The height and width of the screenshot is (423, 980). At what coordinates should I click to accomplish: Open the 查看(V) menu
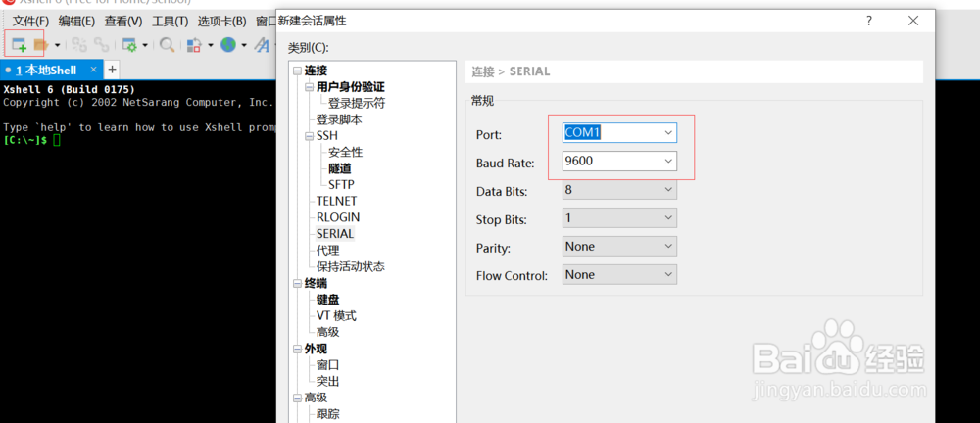point(123,22)
